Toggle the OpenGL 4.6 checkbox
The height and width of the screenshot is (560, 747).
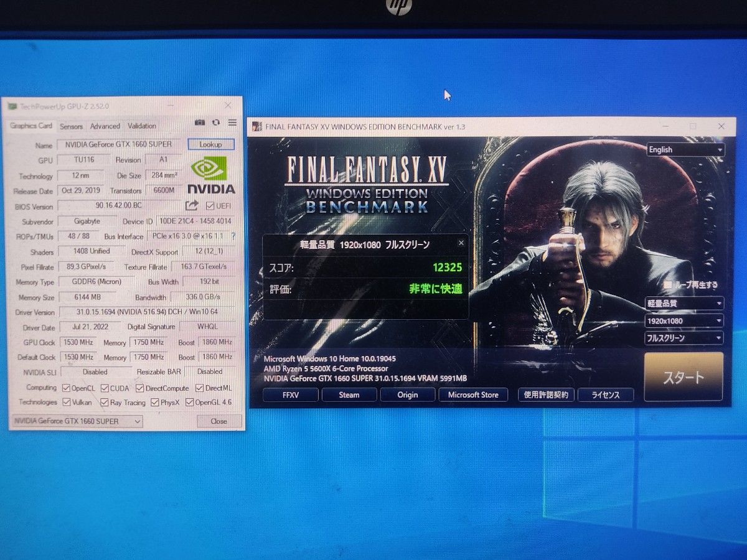(190, 403)
